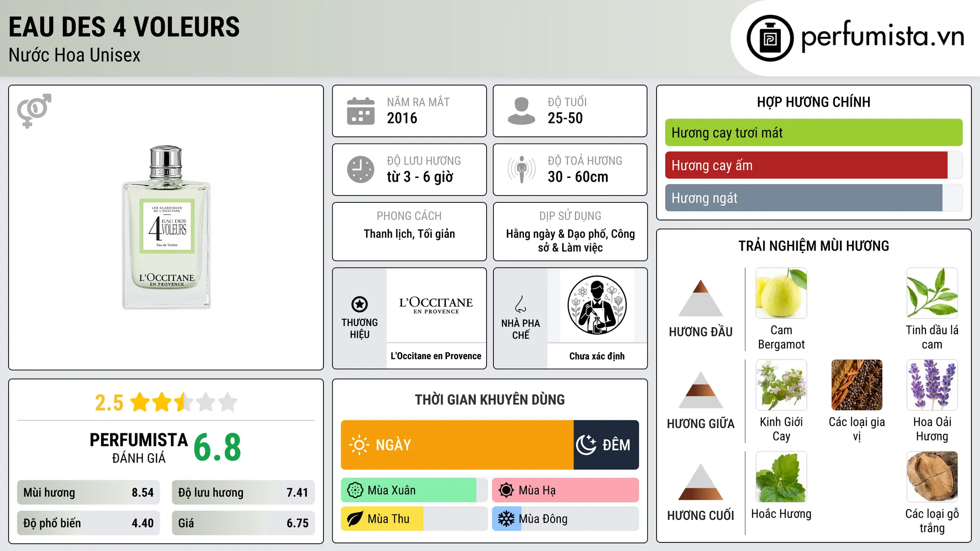
Task: Click the TRẢI NGHIỆM MÙI HƯƠNG heading
Action: click(813, 246)
